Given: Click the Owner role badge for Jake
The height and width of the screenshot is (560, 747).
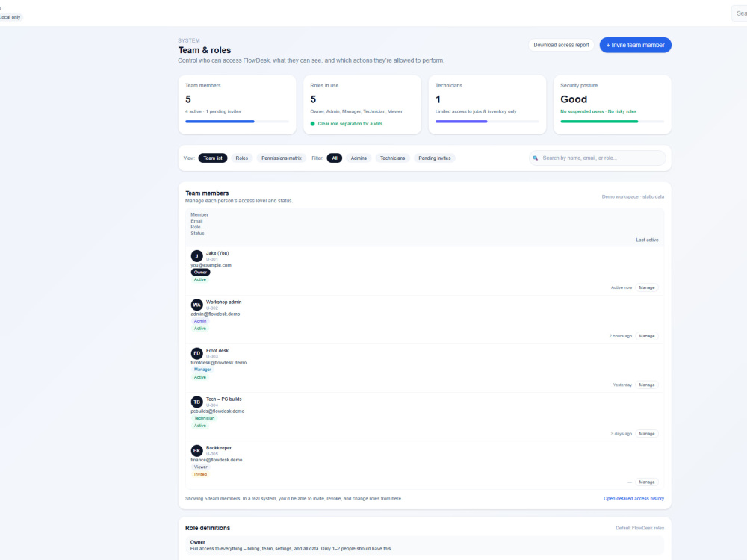Looking at the screenshot, I should tap(200, 273).
